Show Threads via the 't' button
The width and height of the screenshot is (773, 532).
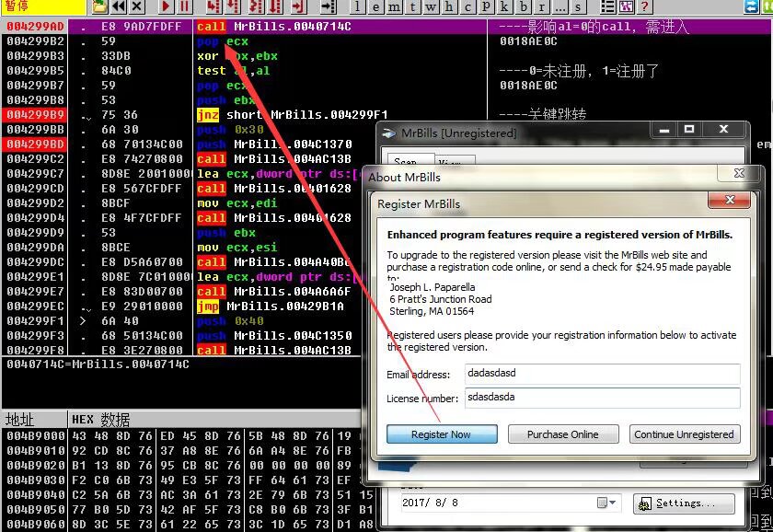point(412,6)
